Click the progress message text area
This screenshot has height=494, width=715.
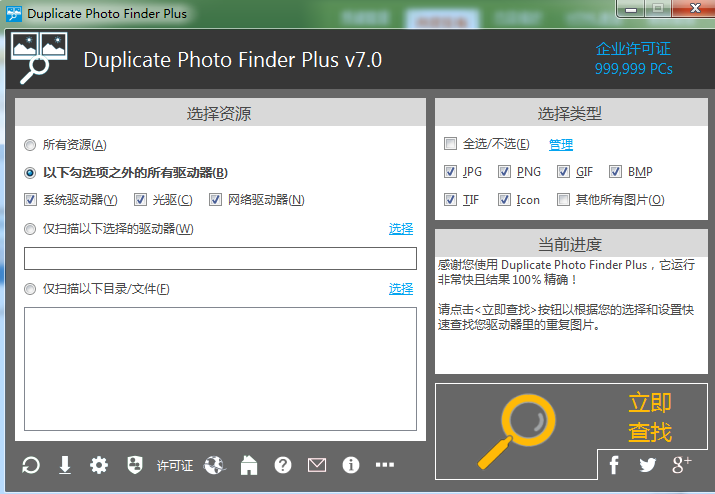pyautogui.click(x=571, y=315)
